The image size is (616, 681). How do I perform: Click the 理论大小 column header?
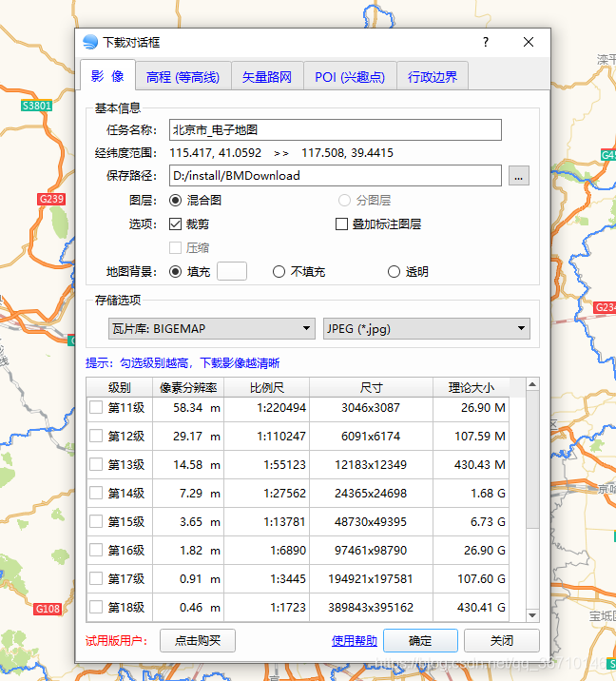point(471,387)
